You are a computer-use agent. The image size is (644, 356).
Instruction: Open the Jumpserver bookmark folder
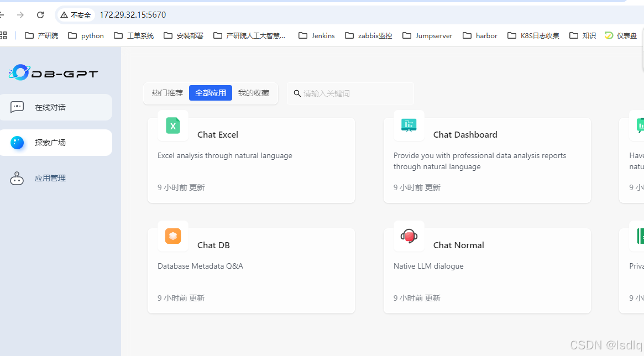pos(427,36)
